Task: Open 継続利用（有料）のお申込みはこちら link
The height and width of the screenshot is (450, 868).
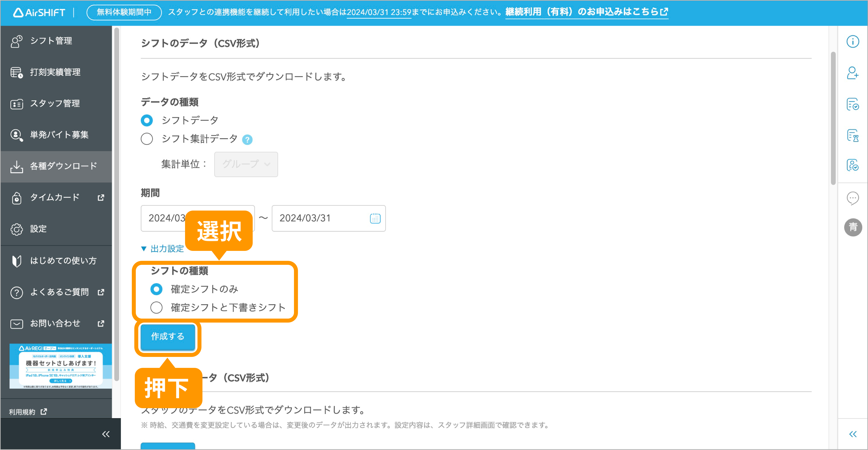Action: click(587, 12)
